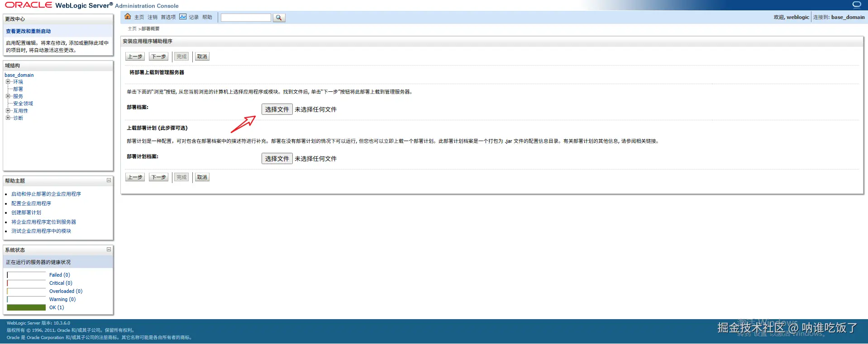Open 将企业应用程序定位到服务器 help link
Screen dimensions: 868x344
click(44, 222)
